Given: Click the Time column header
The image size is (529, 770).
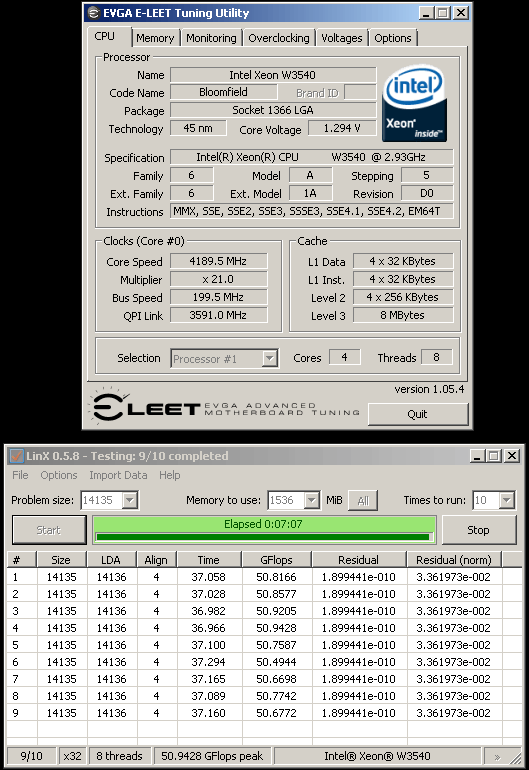Looking at the screenshot, I should (209, 560).
